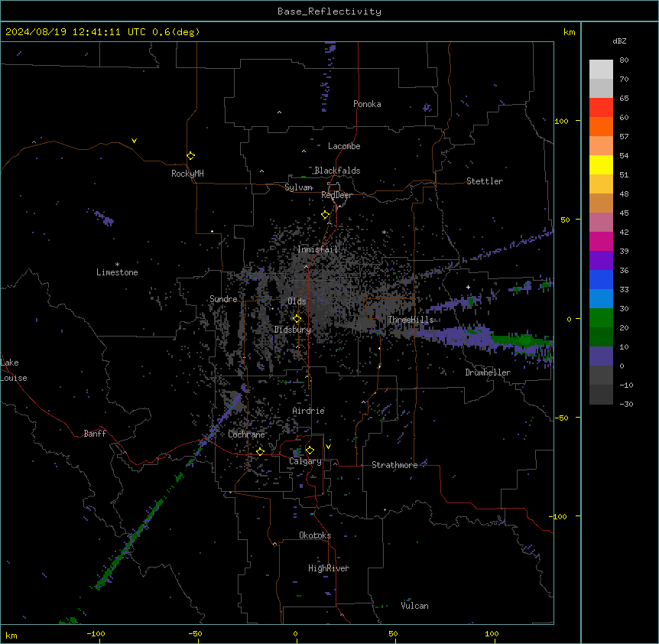Click the Sylvan label
659x644 pixels.
pyautogui.click(x=298, y=187)
